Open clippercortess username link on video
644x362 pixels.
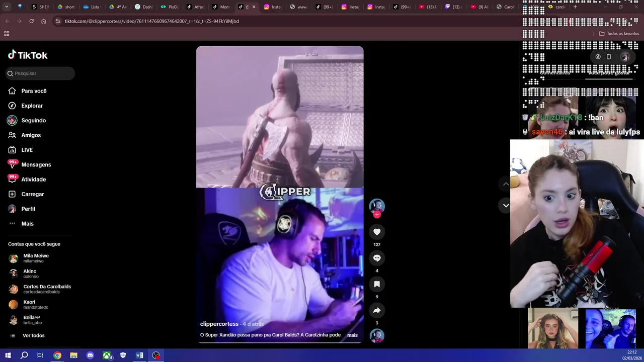(x=219, y=324)
